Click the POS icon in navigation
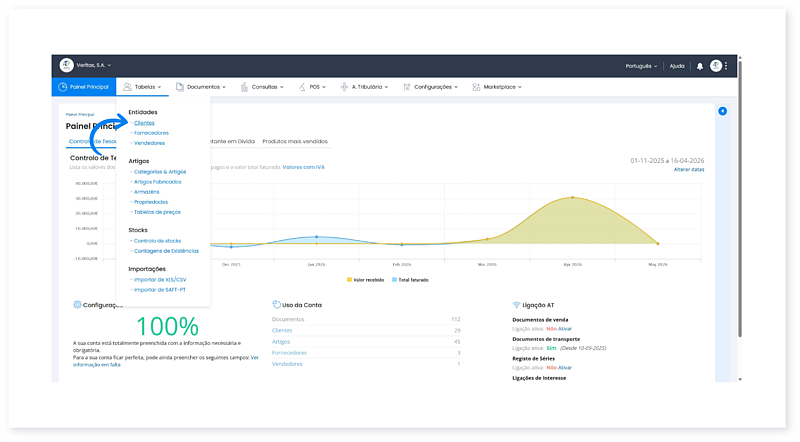Viewport: 800px width, 442px height. pos(302,87)
